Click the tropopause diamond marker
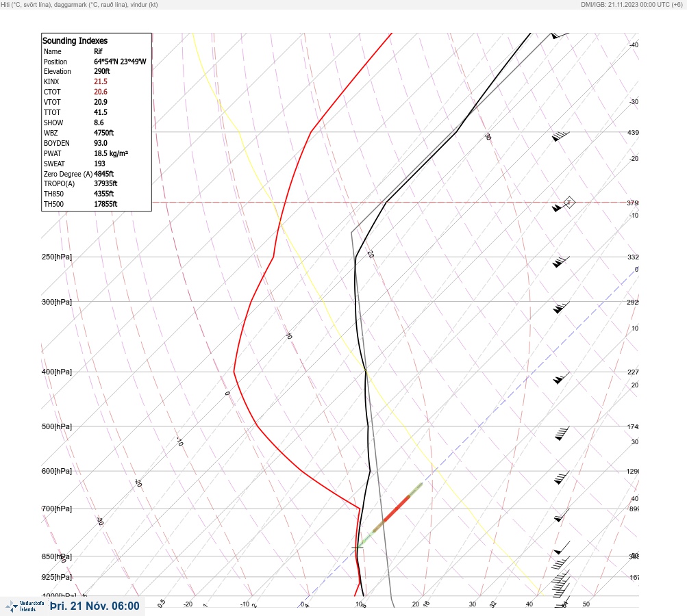The image size is (687, 616). 569,203
